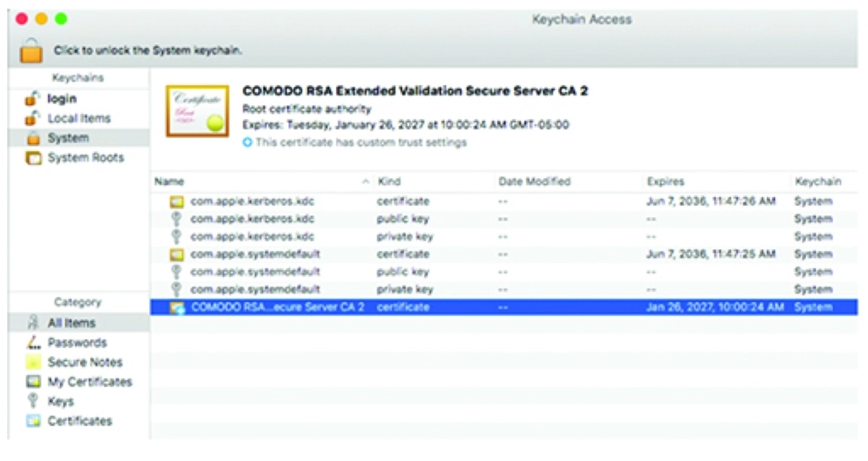Select the com.apple.kerberos.kdc certificate row

252,201
